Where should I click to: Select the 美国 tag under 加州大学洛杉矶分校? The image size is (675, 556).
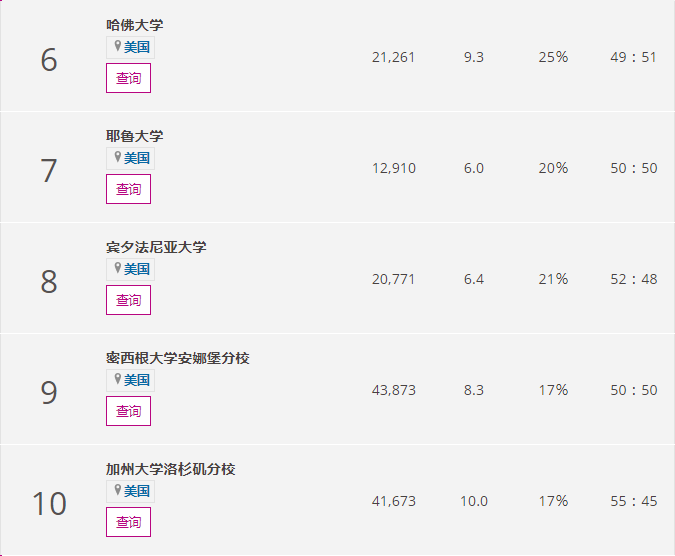(x=137, y=491)
